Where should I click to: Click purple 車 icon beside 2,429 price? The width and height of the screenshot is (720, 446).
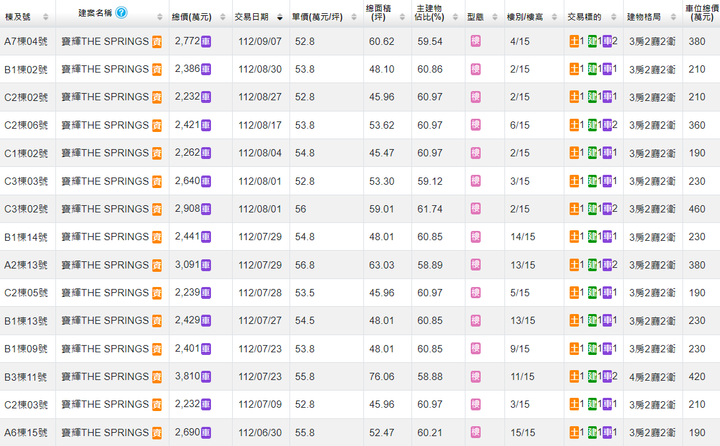(206, 321)
